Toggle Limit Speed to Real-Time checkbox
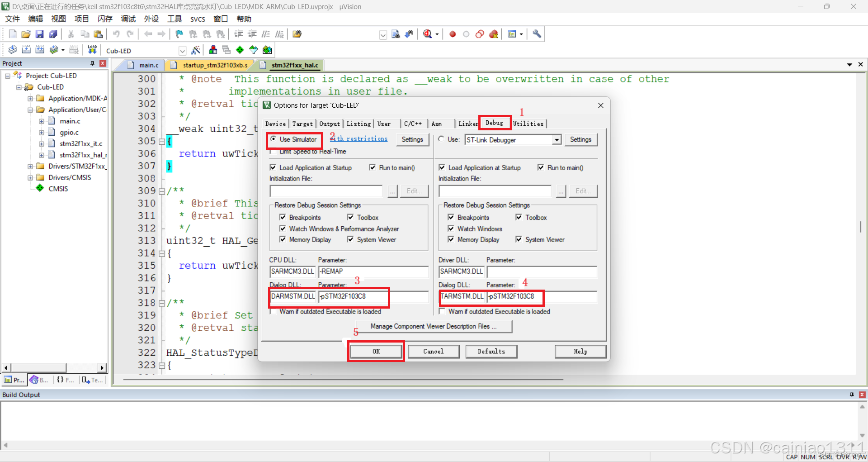The height and width of the screenshot is (462, 868). click(x=273, y=152)
